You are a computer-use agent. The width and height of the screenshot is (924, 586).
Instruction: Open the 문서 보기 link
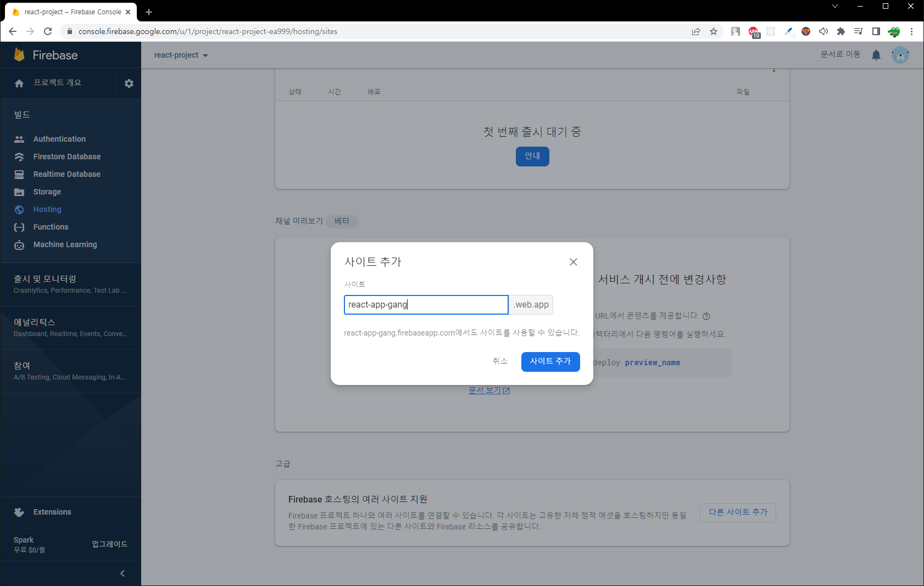pyautogui.click(x=489, y=390)
